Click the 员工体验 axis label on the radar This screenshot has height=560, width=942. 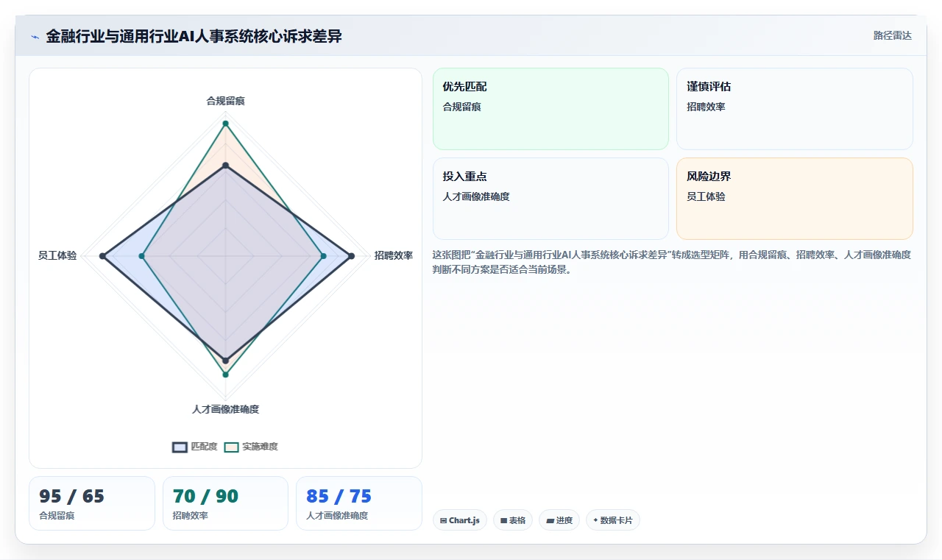(57, 256)
